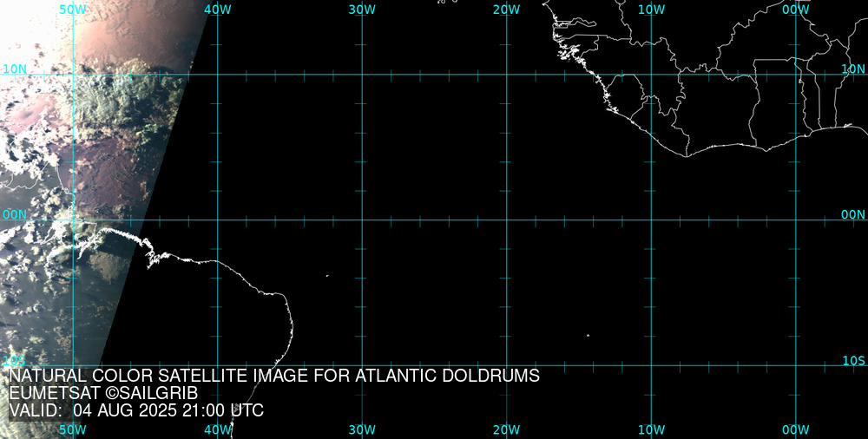Screen dimensions: 868x439
Task: Click the 40W label along the top edge
Action: tap(218, 10)
